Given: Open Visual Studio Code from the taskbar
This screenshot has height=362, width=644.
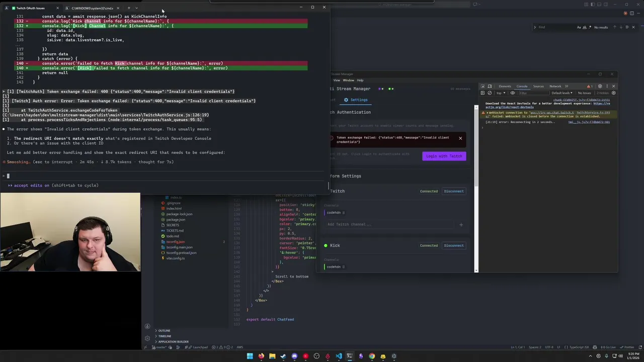Looking at the screenshot, I should click(x=339, y=356).
